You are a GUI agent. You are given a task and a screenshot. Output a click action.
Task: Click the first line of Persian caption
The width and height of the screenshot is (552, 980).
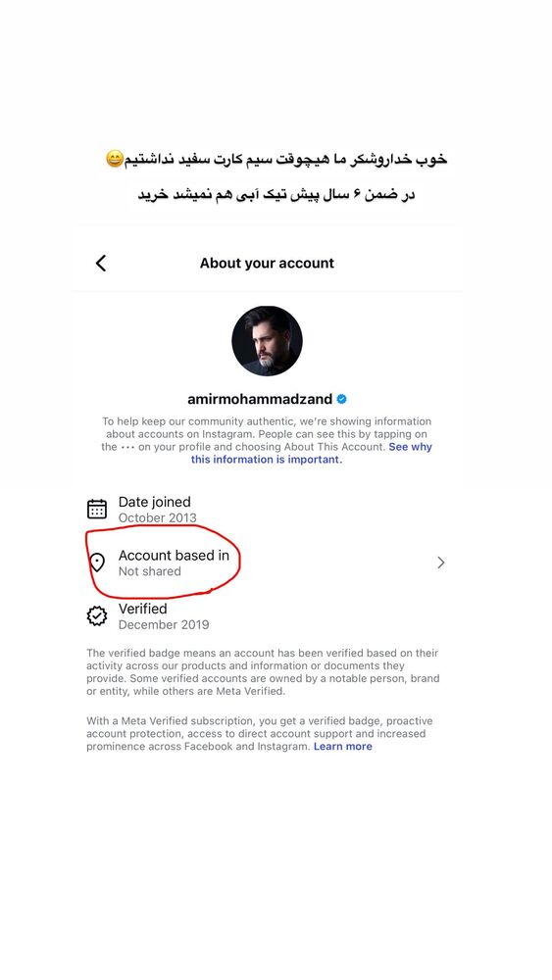[x=276, y=160]
